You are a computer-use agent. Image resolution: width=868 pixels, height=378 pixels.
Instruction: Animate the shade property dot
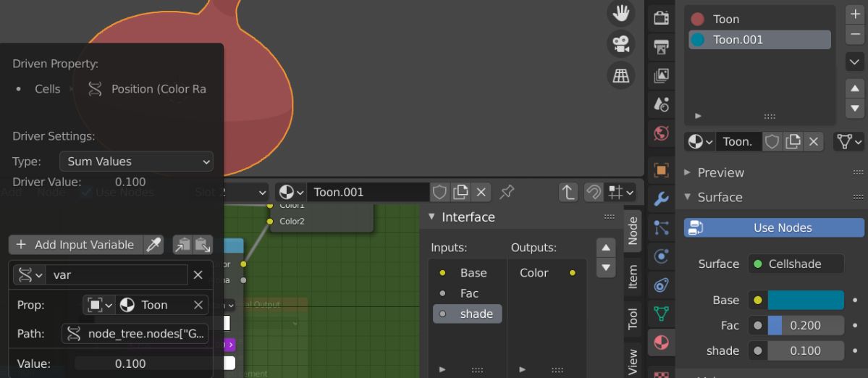855,350
